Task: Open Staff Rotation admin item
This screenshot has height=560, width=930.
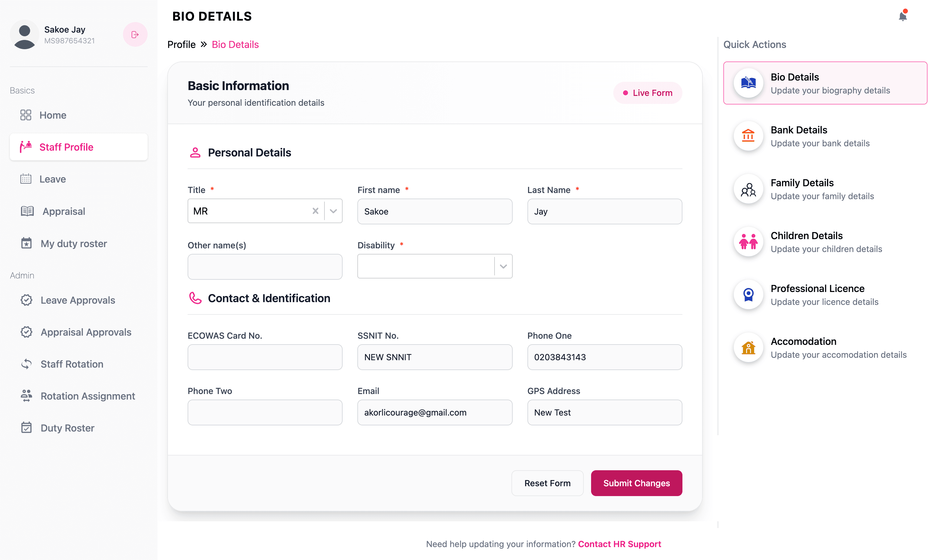Action: [78, 364]
